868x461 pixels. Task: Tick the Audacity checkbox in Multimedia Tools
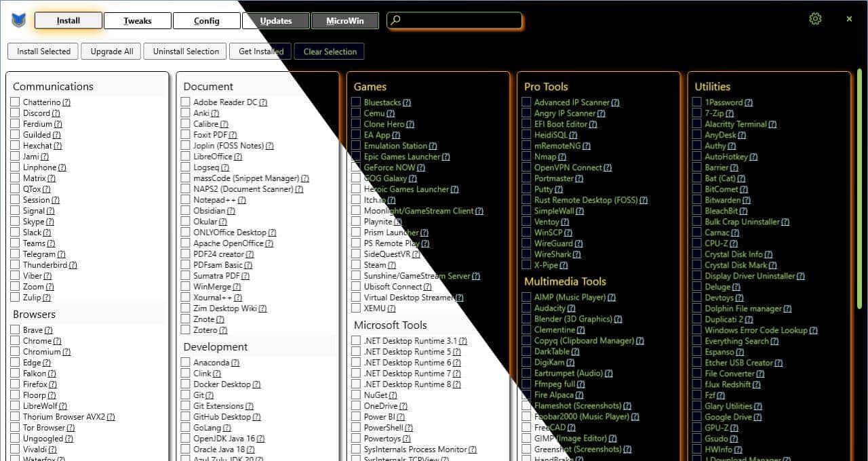click(x=526, y=308)
